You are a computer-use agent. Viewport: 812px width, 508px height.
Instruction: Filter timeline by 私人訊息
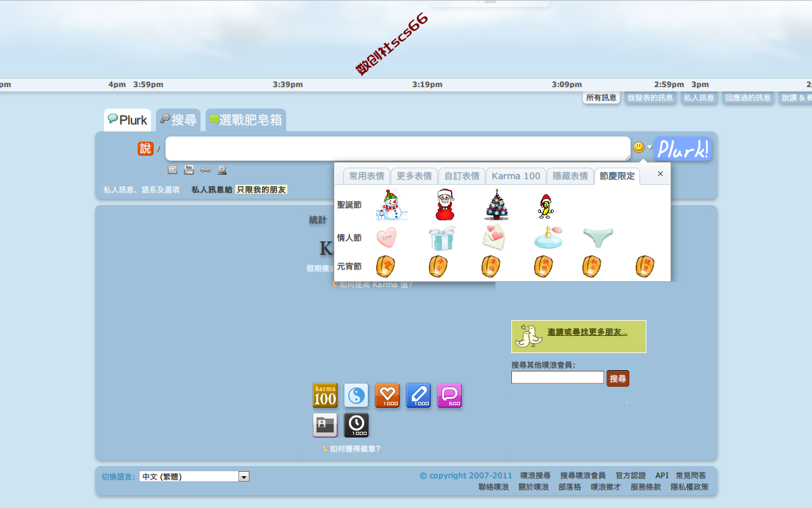(699, 98)
